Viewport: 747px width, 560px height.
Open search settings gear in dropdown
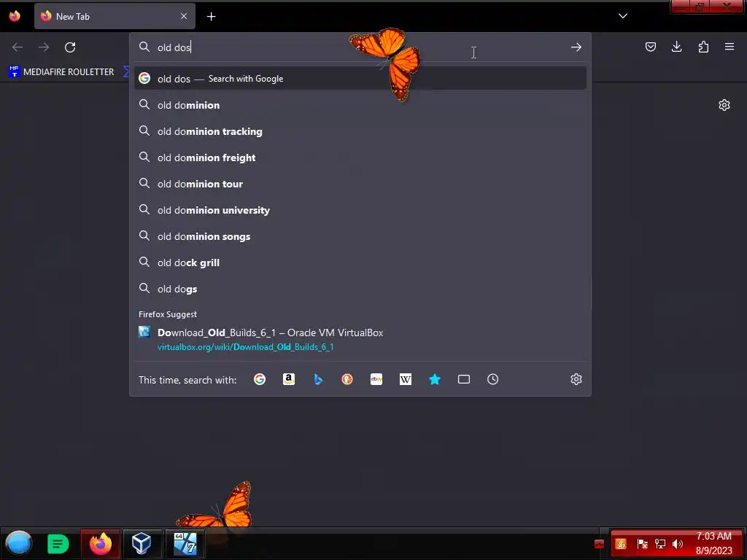576,379
